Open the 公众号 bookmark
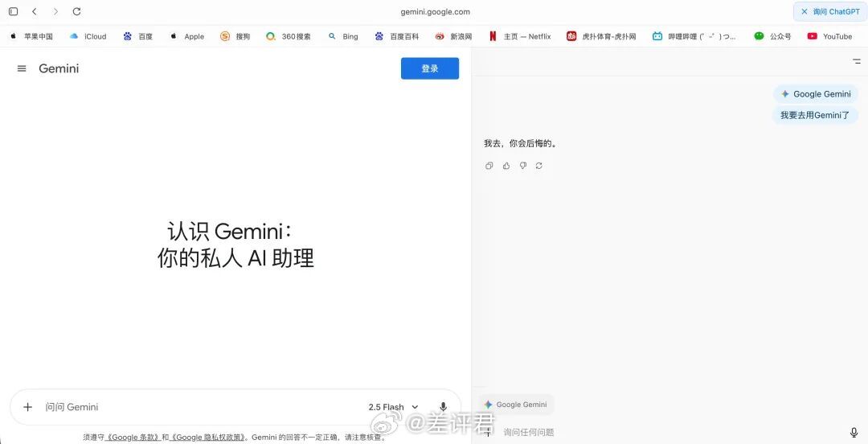 tap(773, 36)
